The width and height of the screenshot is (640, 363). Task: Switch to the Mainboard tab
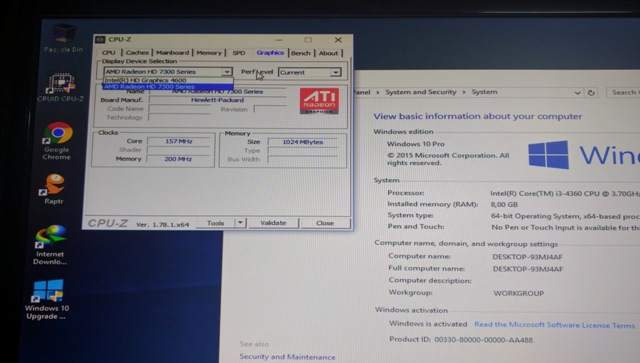(173, 53)
